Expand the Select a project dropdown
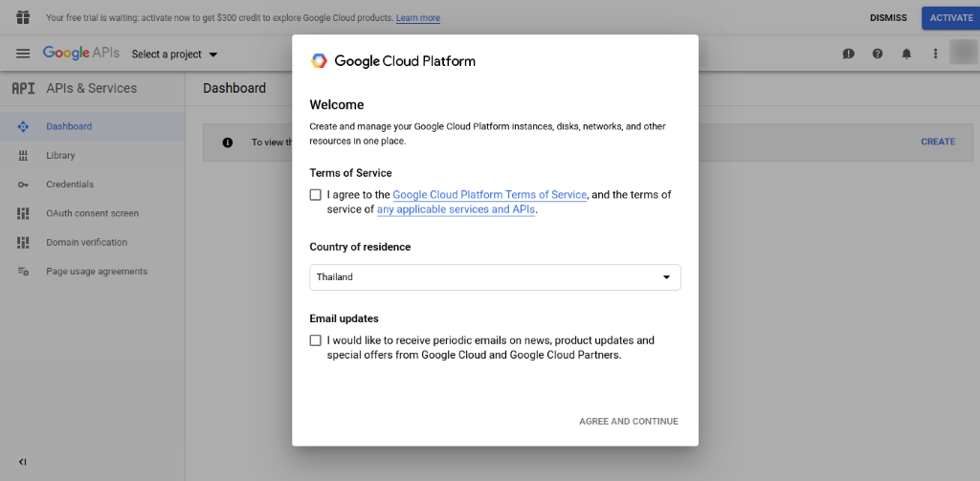 coord(174,55)
